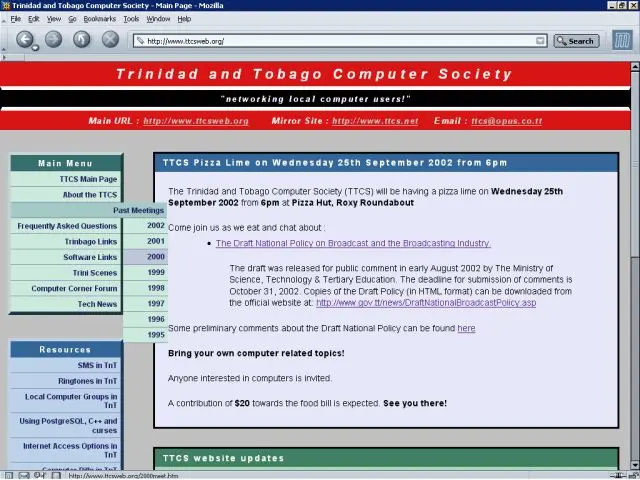
Task: Open the URL history dropdown arrow
Action: pos(540,41)
